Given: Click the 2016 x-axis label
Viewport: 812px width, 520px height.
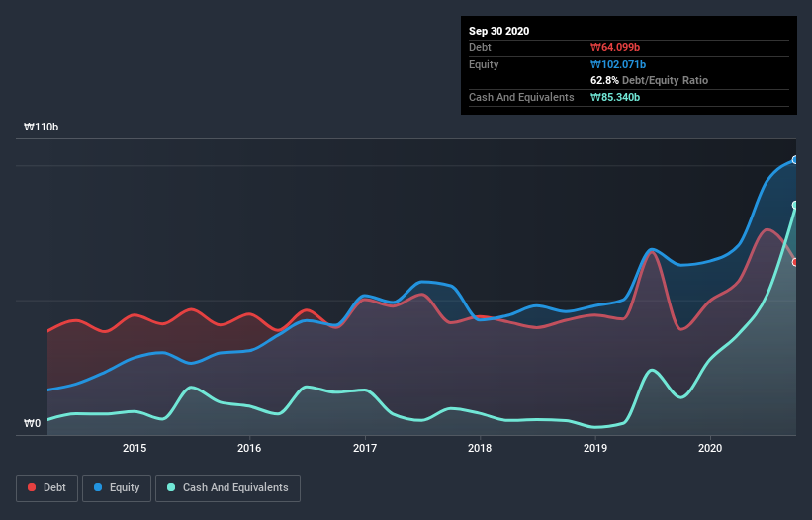Looking at the screenshot, I should (249, 448).
